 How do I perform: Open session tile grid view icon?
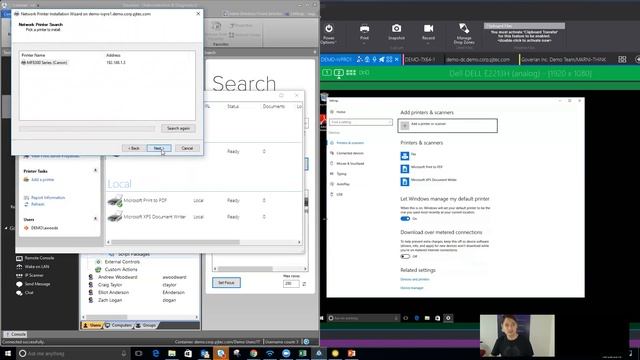pos(622,60)
